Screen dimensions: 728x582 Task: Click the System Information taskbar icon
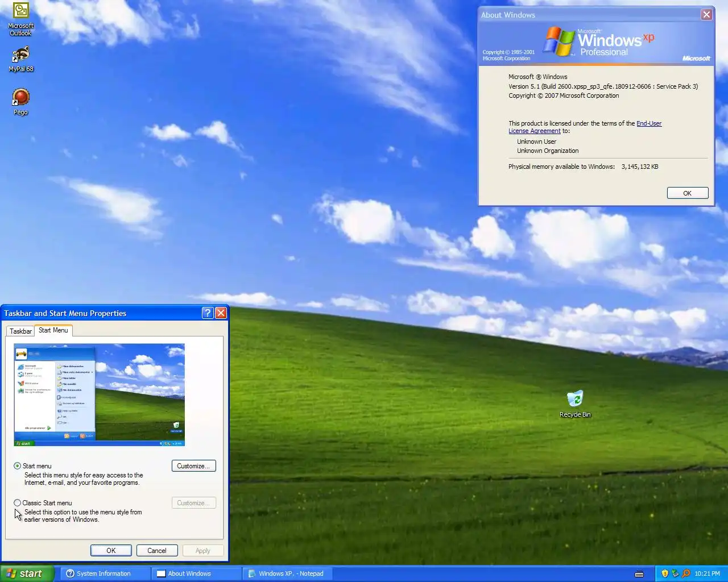point(71,573)
